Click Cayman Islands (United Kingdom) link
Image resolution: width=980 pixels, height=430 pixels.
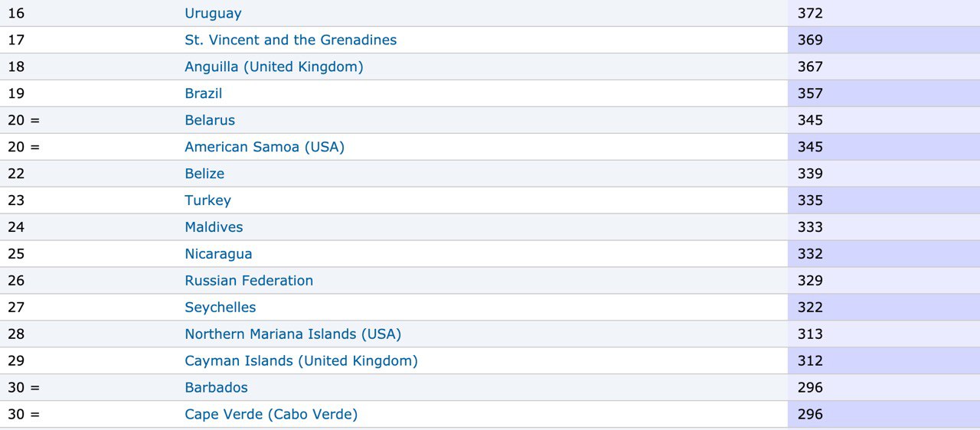(x=301, y=361)
